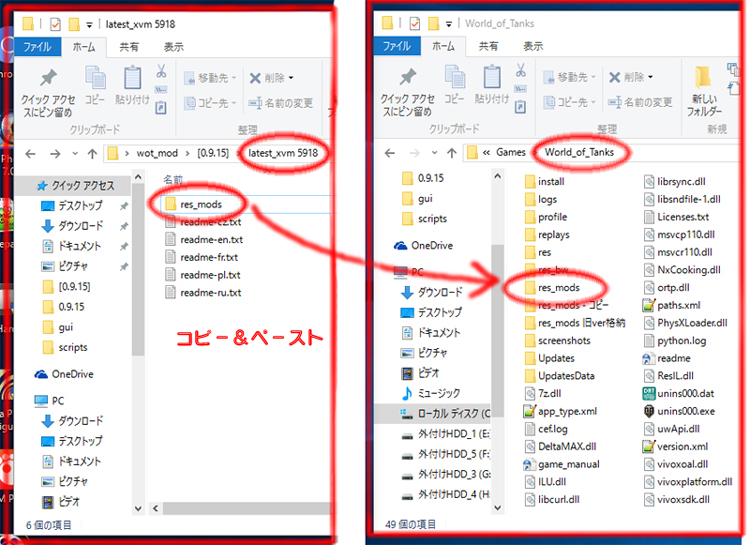Open recent locations dropdown in latest_xvm window
The image size is (750, 545).
pos(75,154)
